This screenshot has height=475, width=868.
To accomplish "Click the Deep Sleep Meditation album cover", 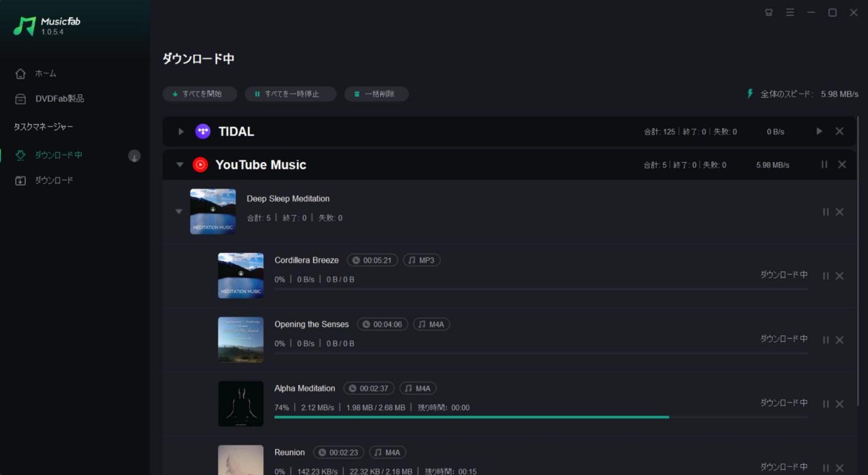I will [213, 211].
